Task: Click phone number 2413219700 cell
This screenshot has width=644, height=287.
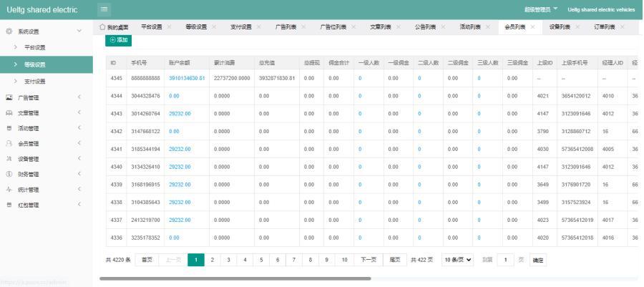Action: [145, 220]
